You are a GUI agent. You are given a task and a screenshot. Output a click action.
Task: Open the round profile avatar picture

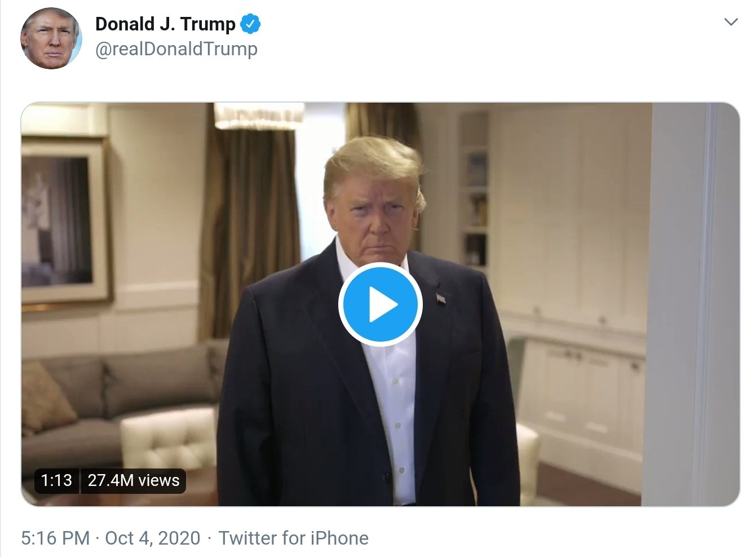pos(51,38)
